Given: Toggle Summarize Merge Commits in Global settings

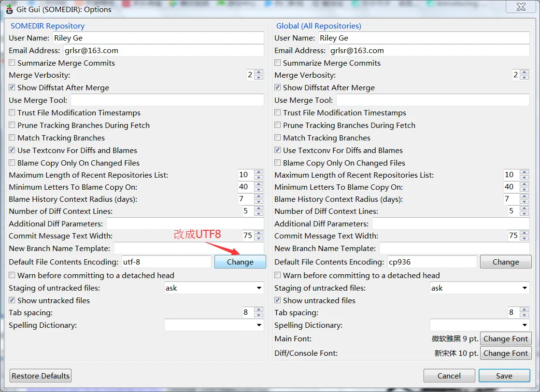Looking at the screenshot, I should (x=278, y=63).
